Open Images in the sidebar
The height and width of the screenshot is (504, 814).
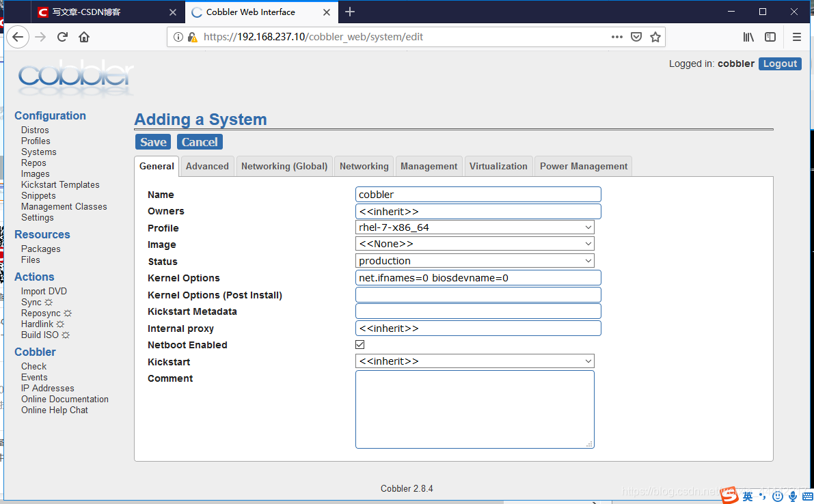point(36,173)
